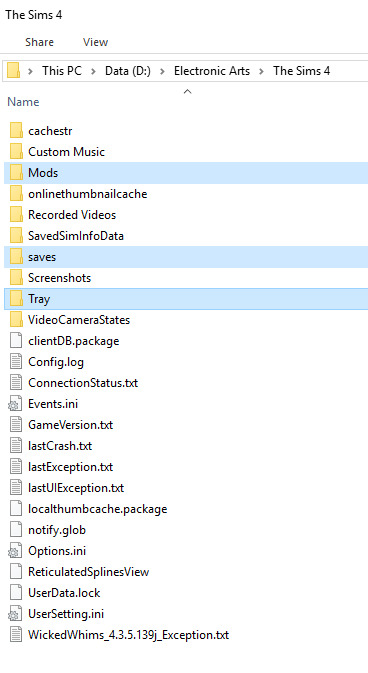The height and width of the screenshot is (673, 368).
Task: Select the Recorded Videos folder icon
Action: 16,215
